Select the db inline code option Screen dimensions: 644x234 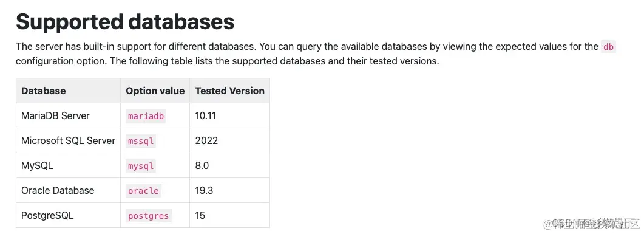608,47
